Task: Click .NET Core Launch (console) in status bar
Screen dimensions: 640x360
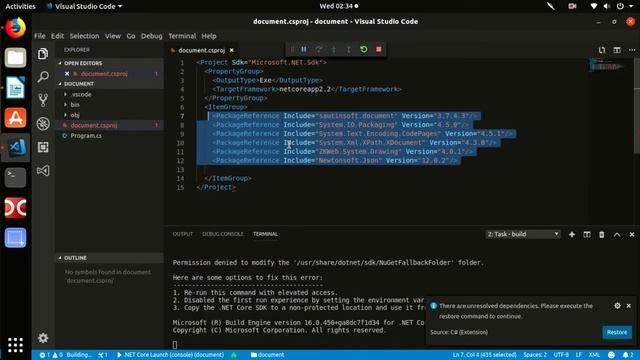Action: coord(171,355)
